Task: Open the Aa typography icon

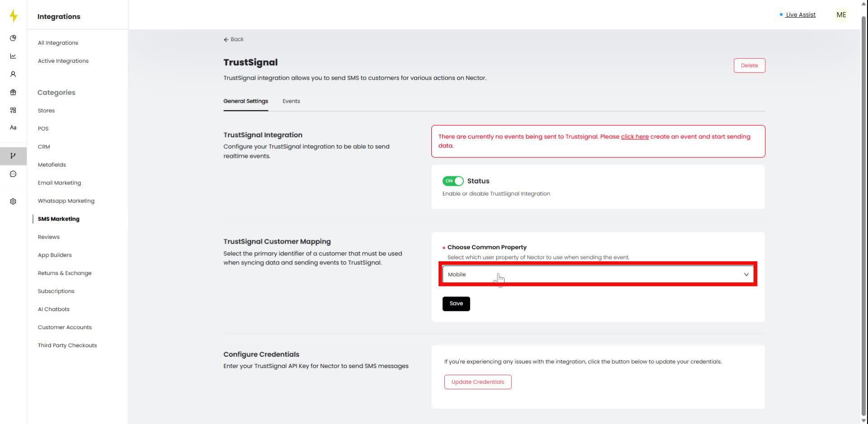Action: click(13, 128)
